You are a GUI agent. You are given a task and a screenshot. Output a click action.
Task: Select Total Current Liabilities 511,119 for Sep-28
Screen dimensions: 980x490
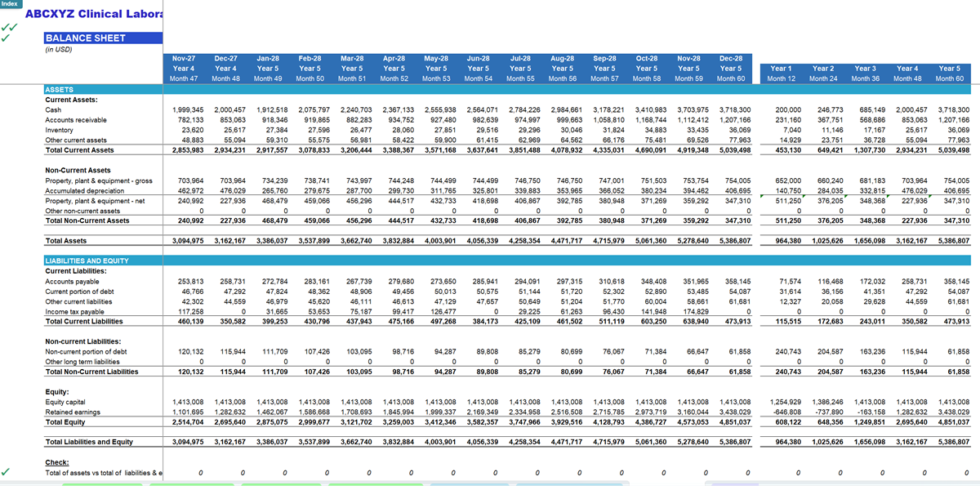tap(612, 321)
